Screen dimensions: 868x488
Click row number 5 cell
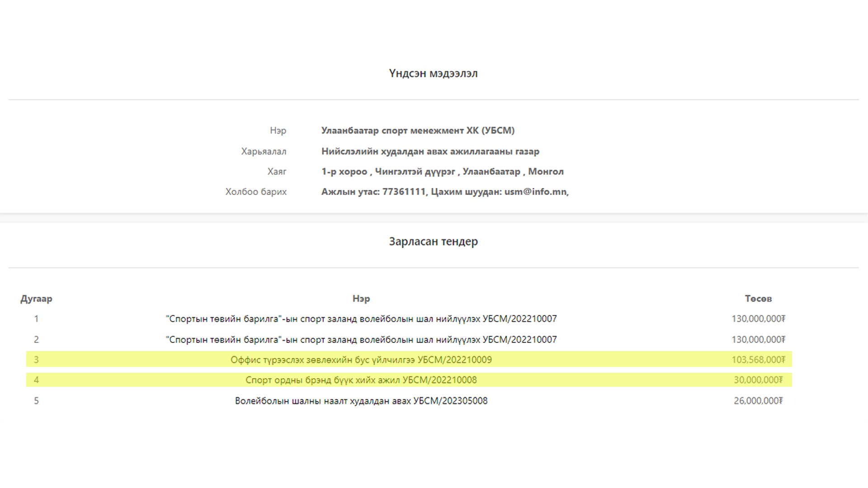[x=36, y=401]
